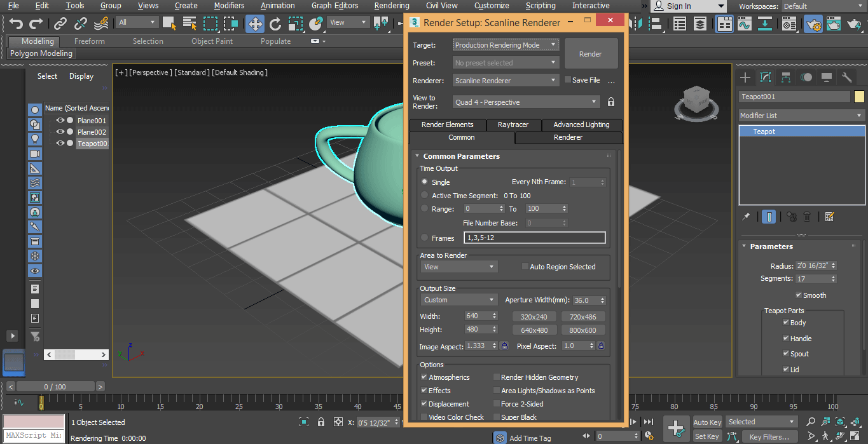Screen dimensions: 868x444
Task: Open the Hierarchy command panel tab
Action: click(x=786, y=77)
